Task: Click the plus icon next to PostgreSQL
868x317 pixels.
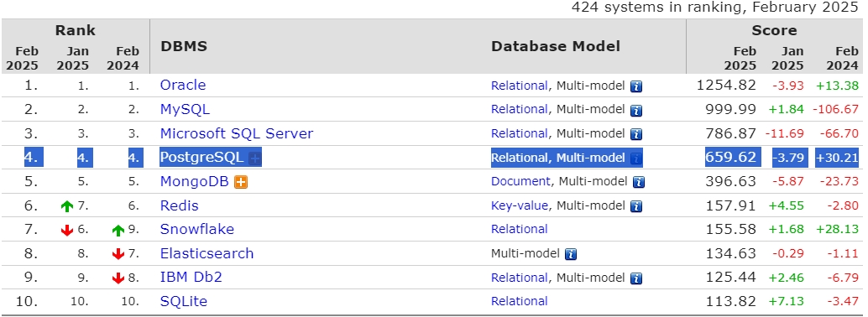Action: [x=254, y=158]
